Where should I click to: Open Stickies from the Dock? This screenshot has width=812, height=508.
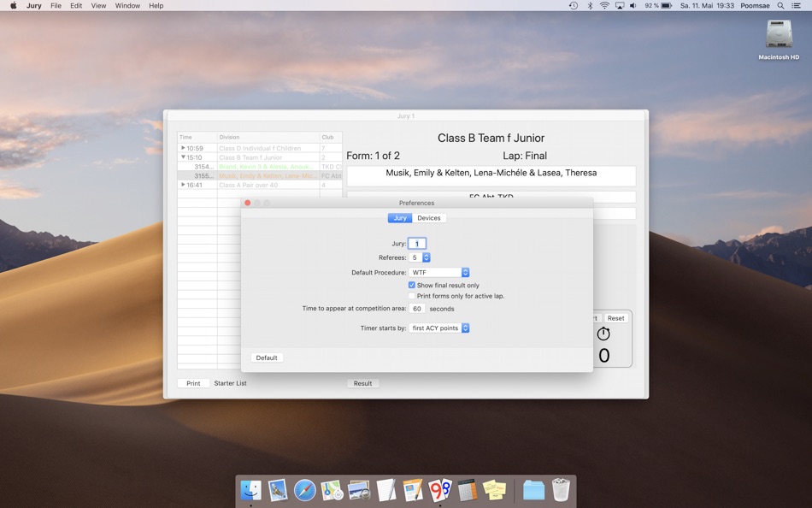click(x=496, y=490)
